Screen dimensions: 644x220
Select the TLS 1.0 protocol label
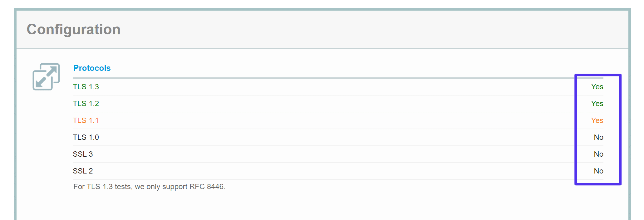pos(86,137)
